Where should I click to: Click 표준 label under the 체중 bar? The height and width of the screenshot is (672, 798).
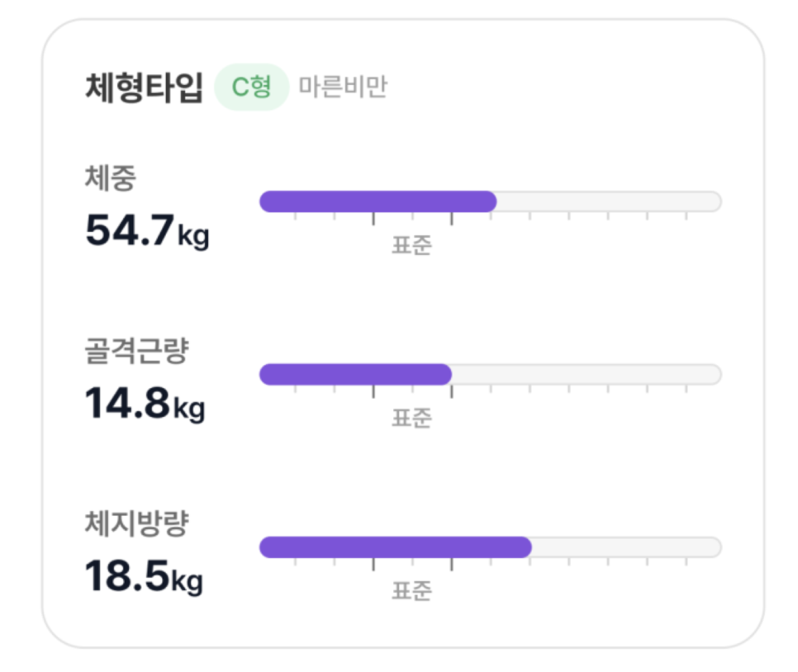coord(411,245)
